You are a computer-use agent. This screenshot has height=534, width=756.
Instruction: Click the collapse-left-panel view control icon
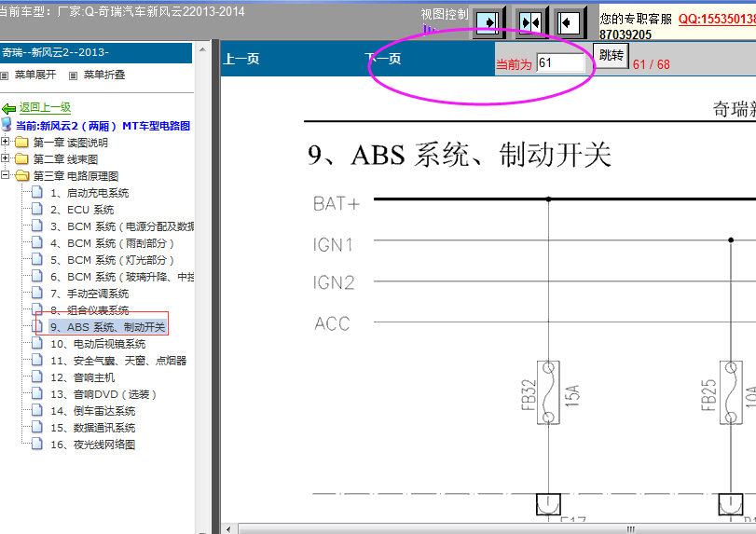[570, 22]
